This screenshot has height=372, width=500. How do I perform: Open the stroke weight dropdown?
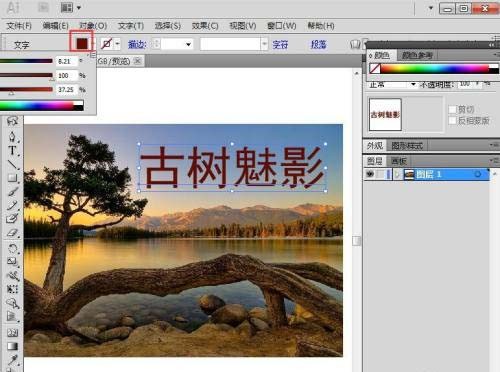(188, 44)
